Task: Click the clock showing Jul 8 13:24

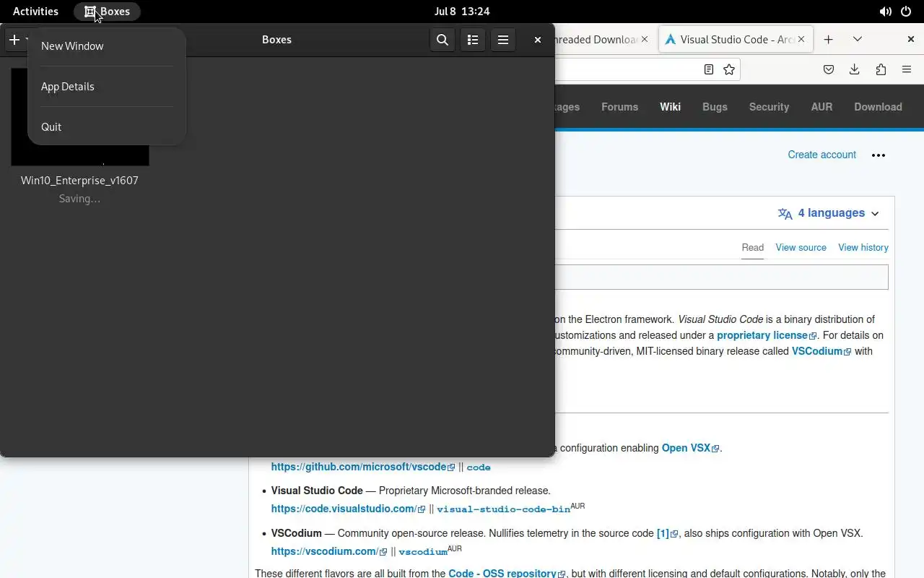Action: click(x=462, y=12)
